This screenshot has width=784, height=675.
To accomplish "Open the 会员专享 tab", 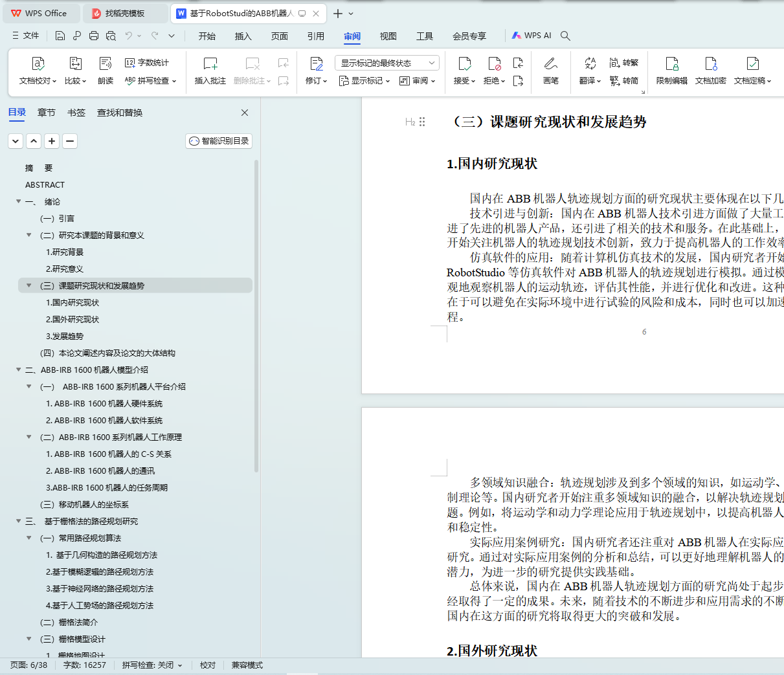I will coord(469,36).
